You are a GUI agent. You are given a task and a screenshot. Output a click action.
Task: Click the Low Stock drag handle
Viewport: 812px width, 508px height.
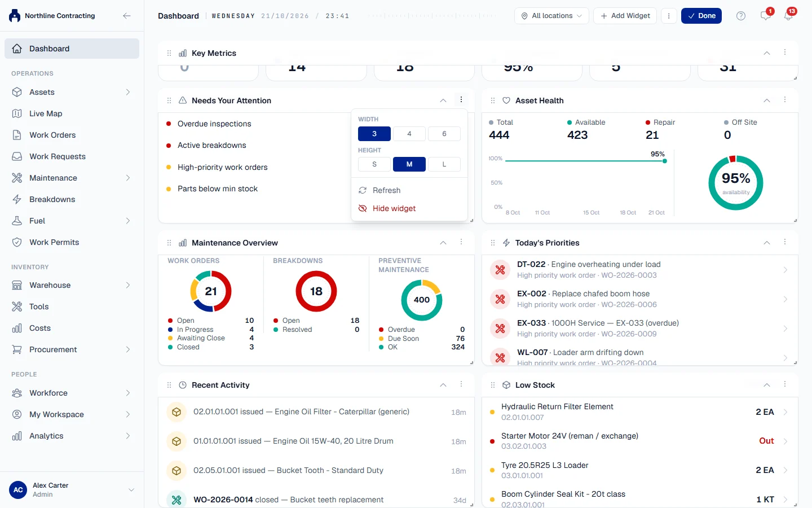point(493,385)
